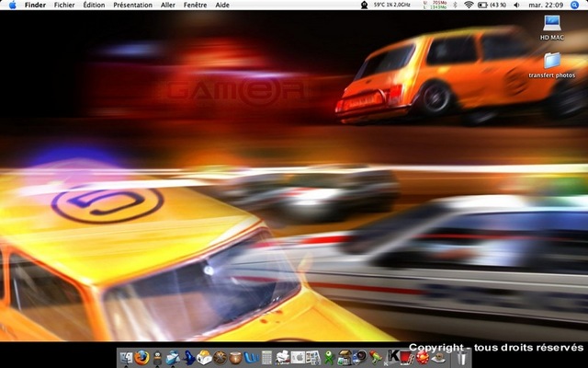Open System Preferences from the dock
This screenshot has width=588, height=368.
[x=298, y=358]
